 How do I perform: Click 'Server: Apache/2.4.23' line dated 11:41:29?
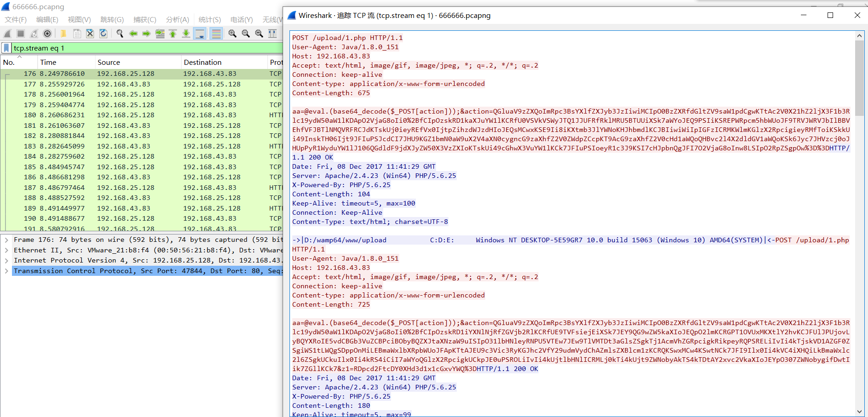tap(374, 176)
